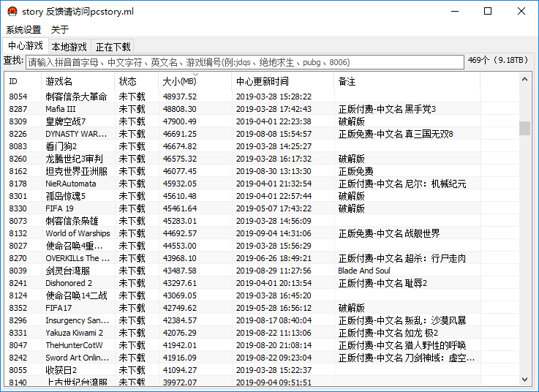Click the game search input field
Screen dimensions: 539x392
tap(244, 62)
